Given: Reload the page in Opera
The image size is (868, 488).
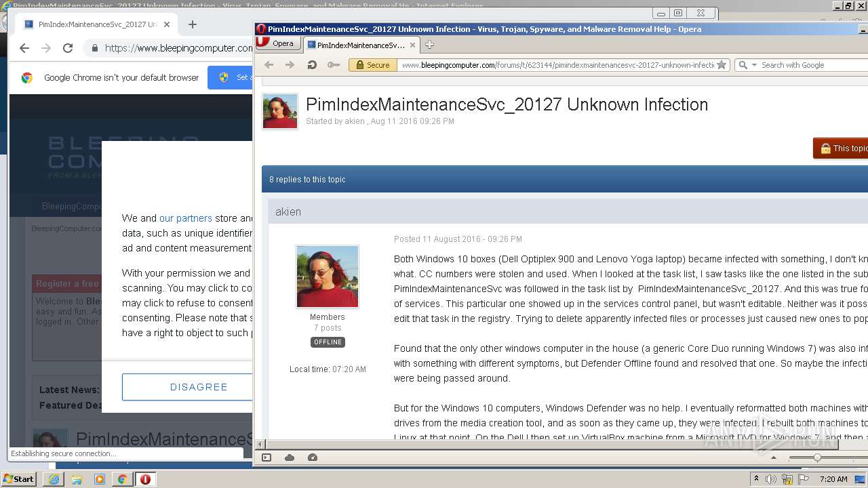Looking at the screenshot, I should pos(312,65).
